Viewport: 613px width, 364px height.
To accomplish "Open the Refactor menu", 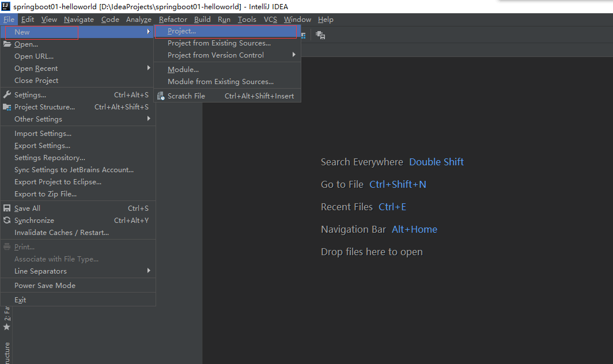I will click(x=173, y=20).
